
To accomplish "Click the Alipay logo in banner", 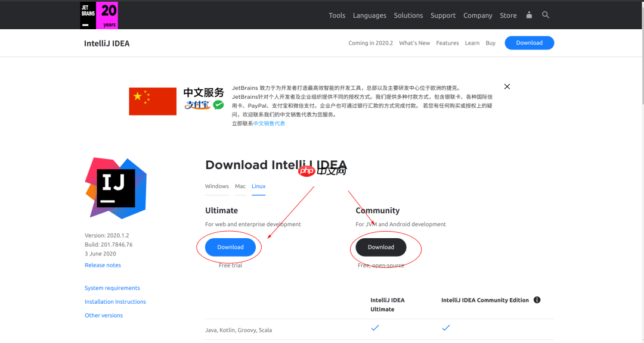I will point(197,105).
